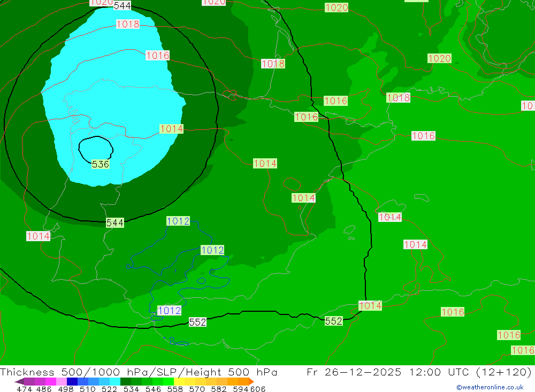Click the 1018 label inside the cyan area
The width and height of the screenshot is (535, 392).
[x=128, y=24]
